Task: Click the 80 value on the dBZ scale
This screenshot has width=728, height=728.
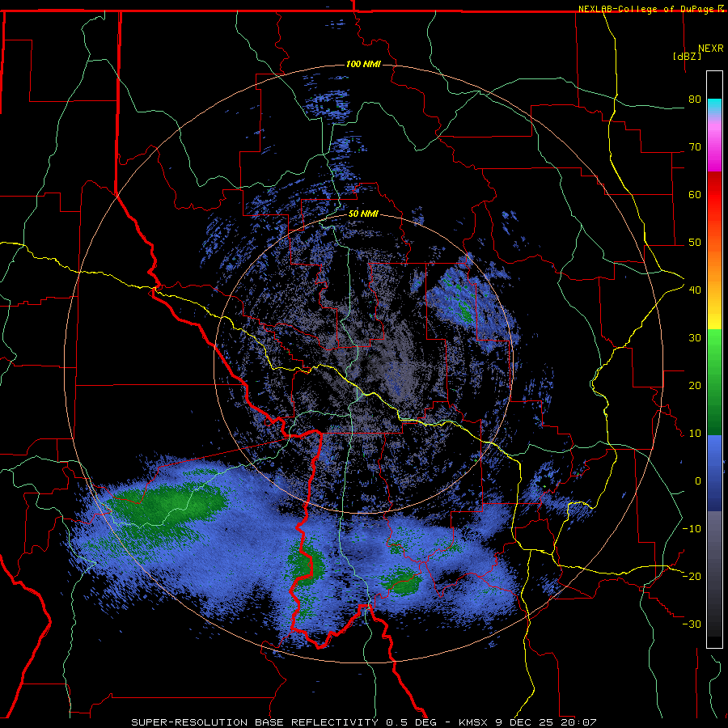Action: (695, 99)
